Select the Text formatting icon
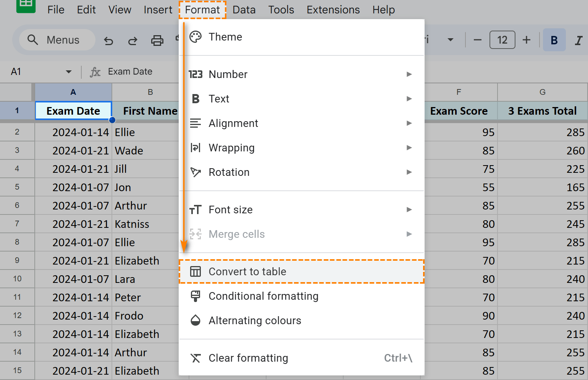588x380 pixels. (195, 99)
